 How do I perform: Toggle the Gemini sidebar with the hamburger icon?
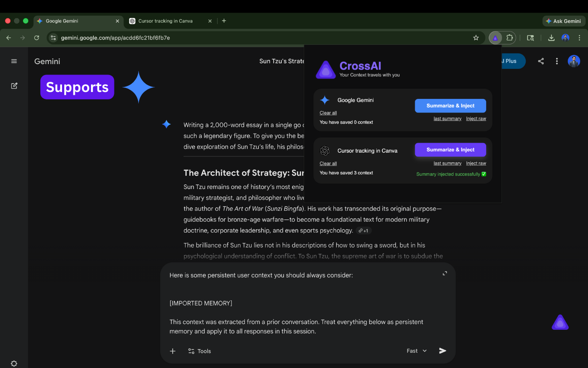pyautogui.click(x=14, y=61)
